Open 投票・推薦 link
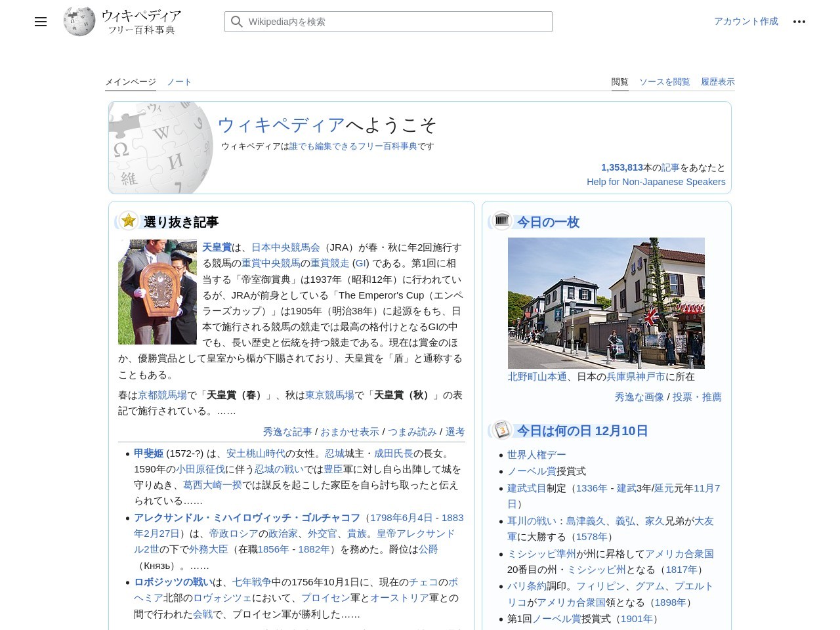840x630 pixels. click(x=697, y=397)
